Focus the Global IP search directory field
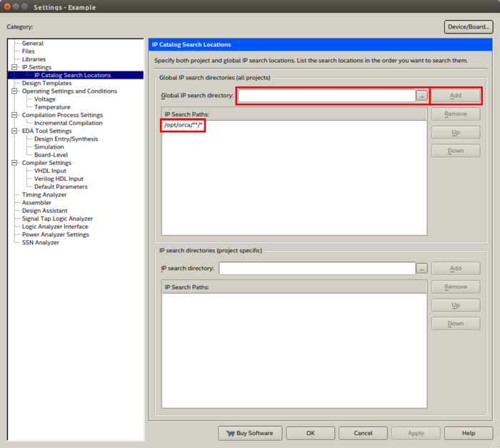The image size is (500, 448). pyautogui.click(x=326, y=96)
